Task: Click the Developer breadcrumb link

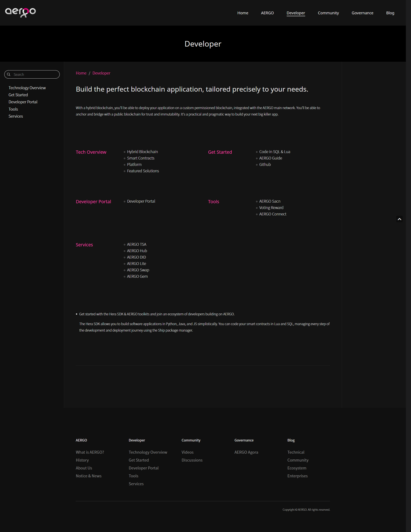Action: coord(101,73)
